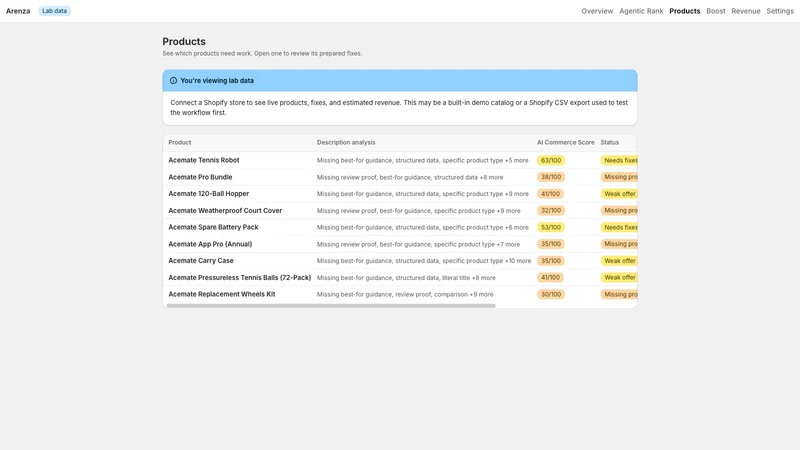Screen dimensions: 800x450
Task: Open Acemate Carry Case product
Action: (201, 261)
